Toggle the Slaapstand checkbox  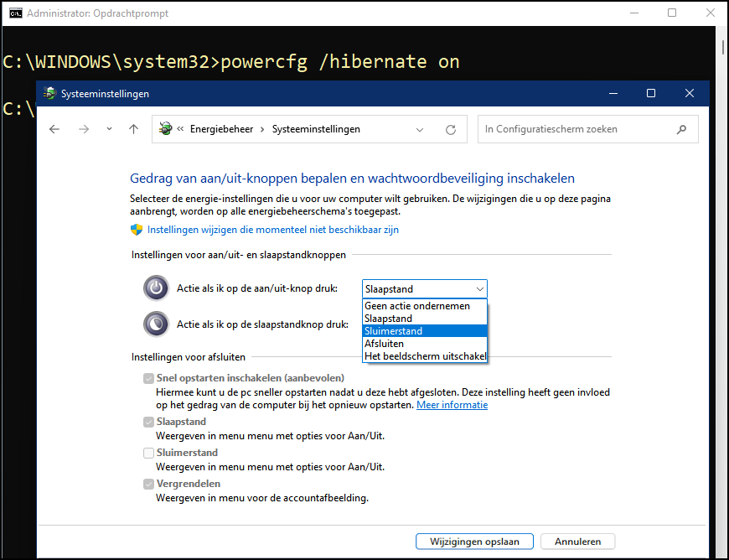point(148,422)
